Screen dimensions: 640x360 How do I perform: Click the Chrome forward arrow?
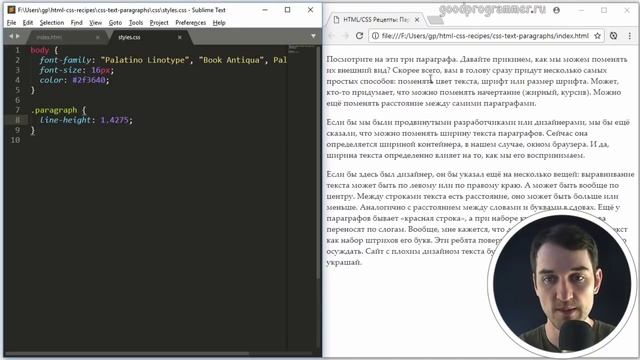[x=345, y=36]
